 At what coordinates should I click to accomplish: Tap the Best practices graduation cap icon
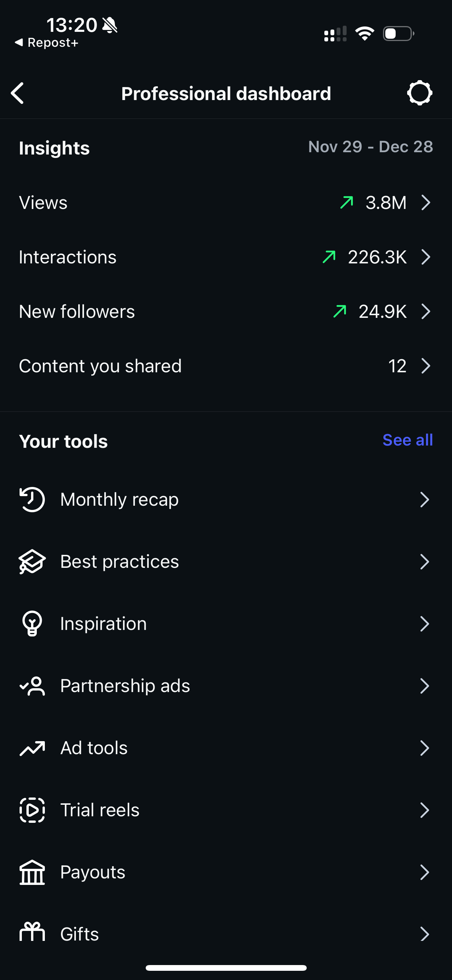[32, 562]
